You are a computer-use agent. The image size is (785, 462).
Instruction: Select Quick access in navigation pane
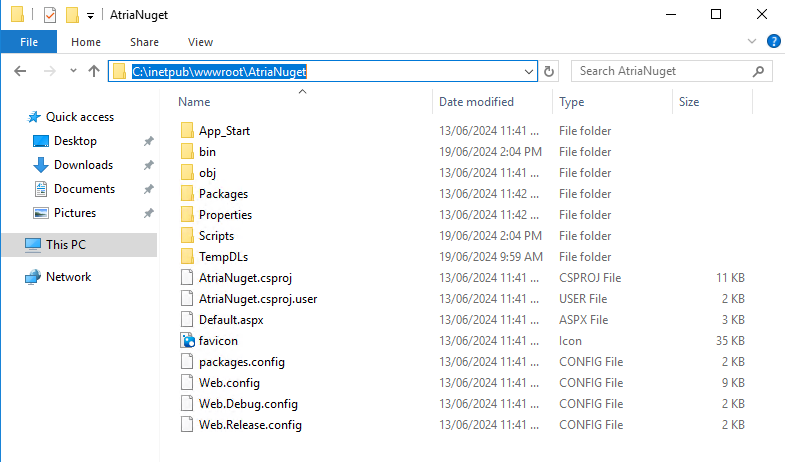click(x=80, y=117)
